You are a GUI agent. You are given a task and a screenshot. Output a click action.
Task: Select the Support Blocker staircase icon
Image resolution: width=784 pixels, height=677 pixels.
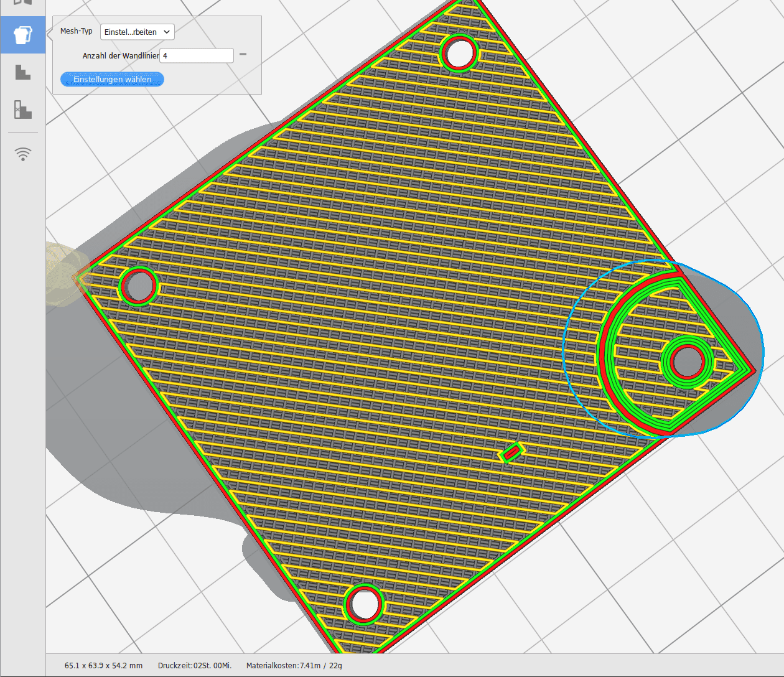tap(23, 72)
